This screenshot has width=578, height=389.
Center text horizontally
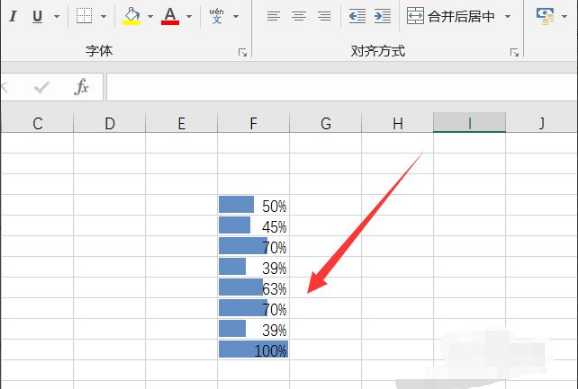299,16
